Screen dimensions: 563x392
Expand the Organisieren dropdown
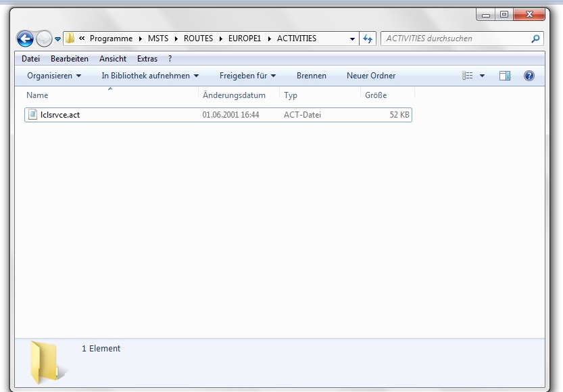(x=54, y=76)
